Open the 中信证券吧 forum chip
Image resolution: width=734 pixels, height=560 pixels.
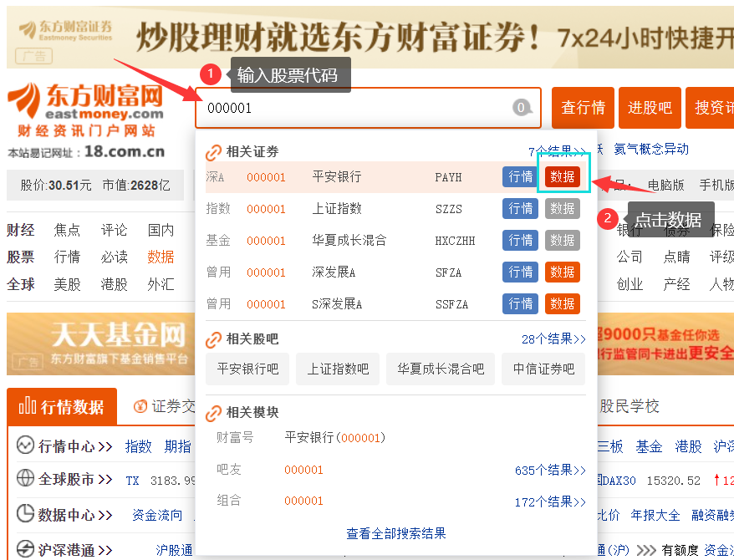[x=543, y=369]
